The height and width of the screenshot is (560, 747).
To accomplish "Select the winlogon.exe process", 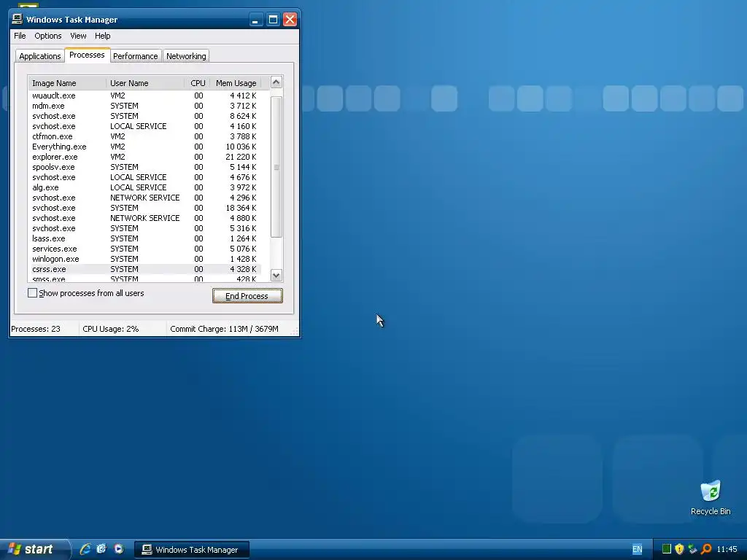I will [x=145, y=259].
